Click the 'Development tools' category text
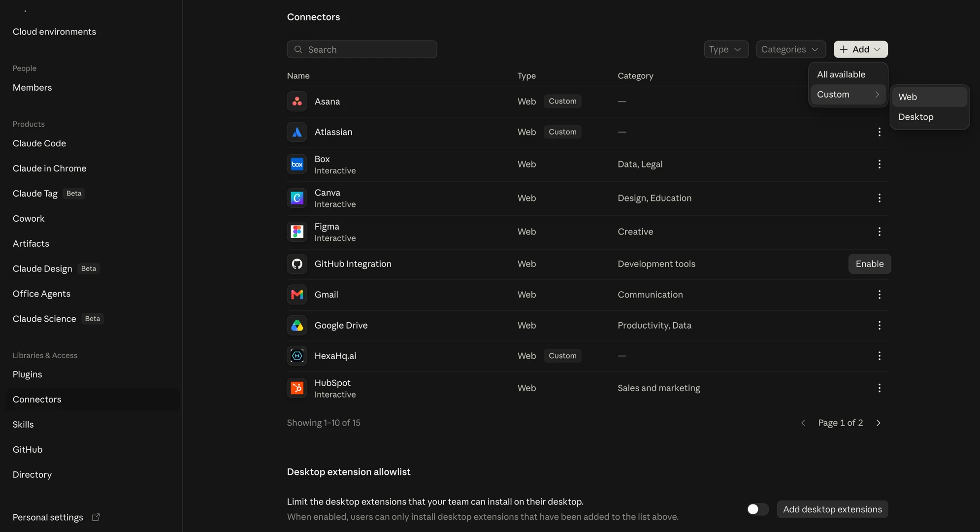Viewport: 980px width, 532px height. click(656, 264)
